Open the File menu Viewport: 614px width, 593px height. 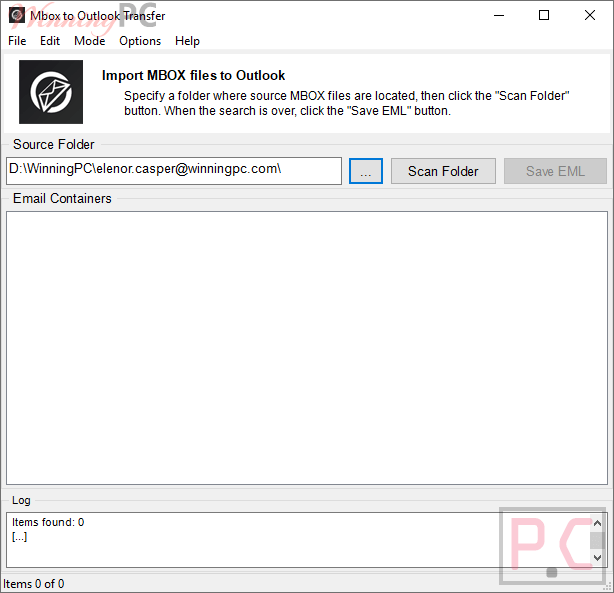coord(17,41)
